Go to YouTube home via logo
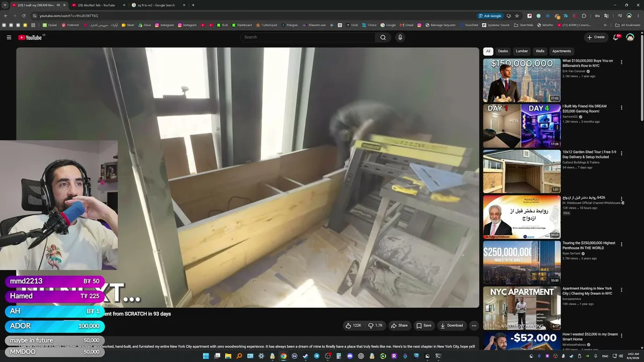This screenshot has height=362, width=644. [x=30, y=37]
